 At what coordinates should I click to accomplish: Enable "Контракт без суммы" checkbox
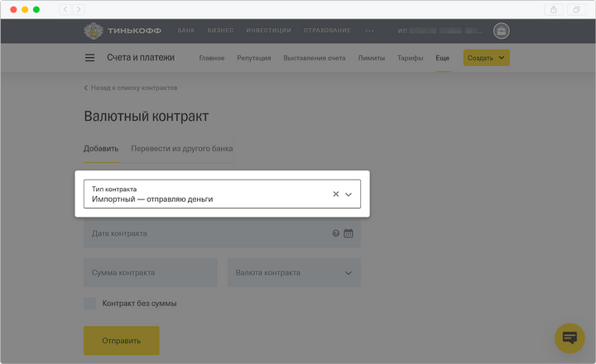point(89,304)
